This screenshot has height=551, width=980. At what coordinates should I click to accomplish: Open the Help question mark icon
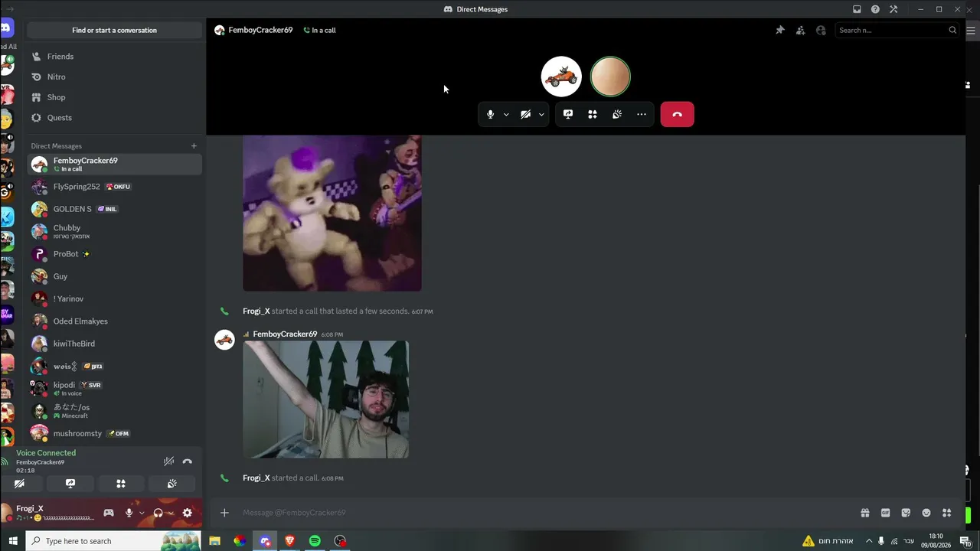pyautogui.click(x=875, y=9)
